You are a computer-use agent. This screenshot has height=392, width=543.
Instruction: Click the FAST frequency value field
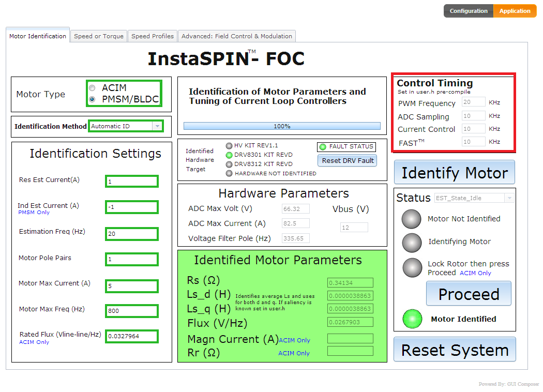tap(473, 142)
